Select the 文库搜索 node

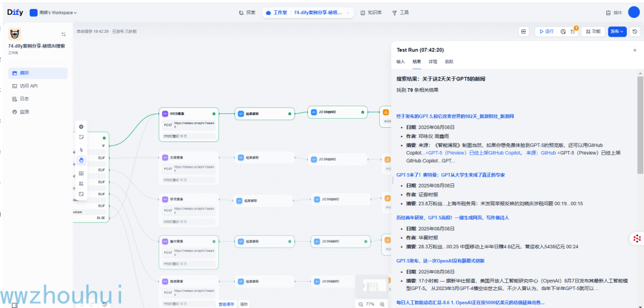click(189, 168)
